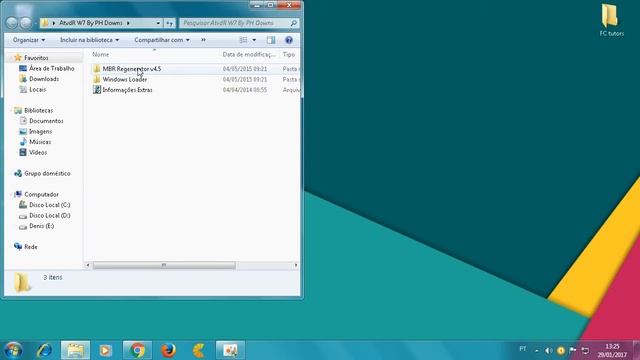Open Compartilhar com dropdown

tap(162, 40)
